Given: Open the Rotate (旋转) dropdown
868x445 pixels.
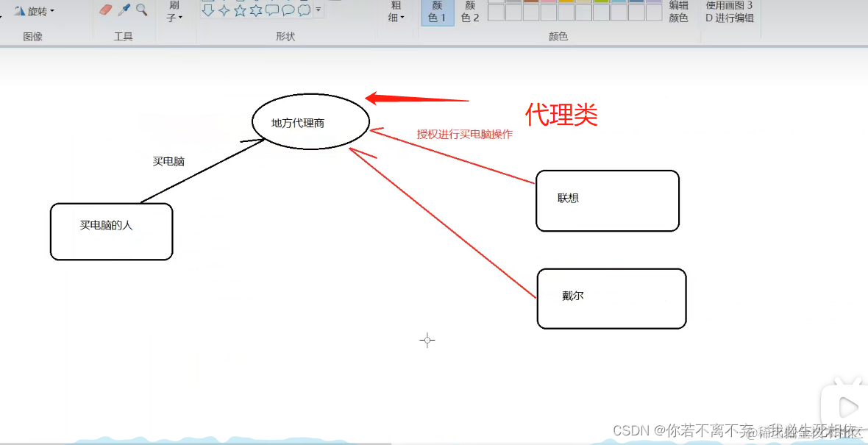Looking at the screenshot, I should tap(33, 10).
